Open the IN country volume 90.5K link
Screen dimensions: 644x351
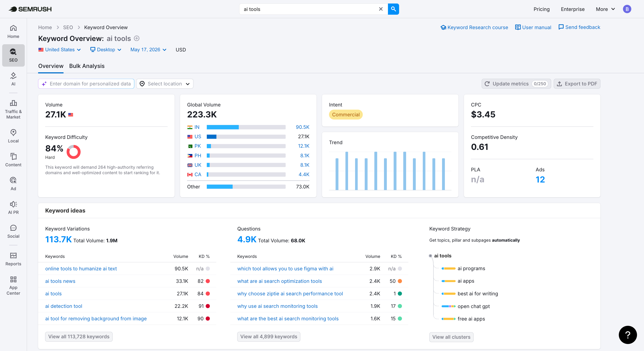click(303, 127)
